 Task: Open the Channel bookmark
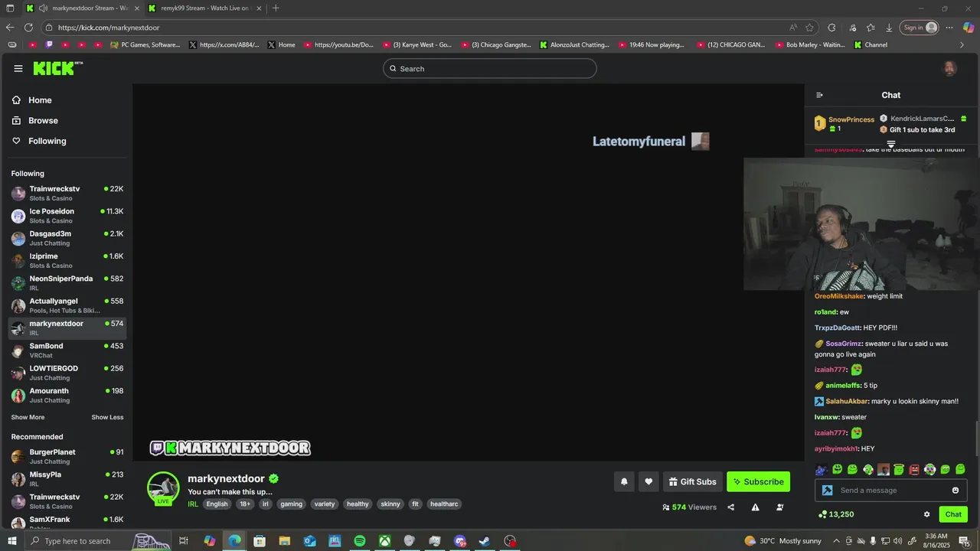pyautogui.click(x=870, y=44)
